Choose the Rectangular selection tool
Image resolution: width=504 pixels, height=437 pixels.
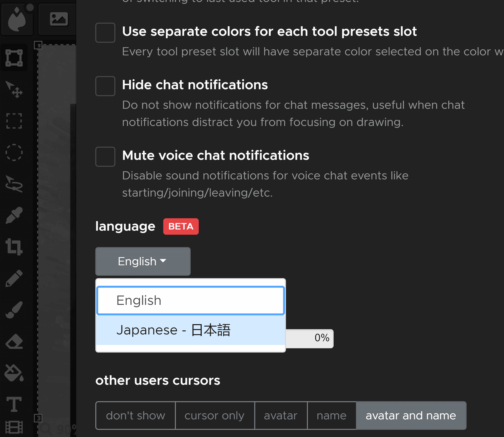click(x=14, y=121)
